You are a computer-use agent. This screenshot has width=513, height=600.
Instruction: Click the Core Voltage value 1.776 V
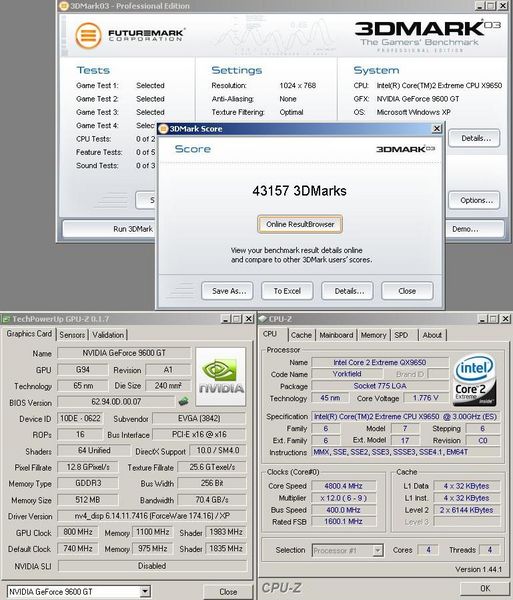(425, 398)
